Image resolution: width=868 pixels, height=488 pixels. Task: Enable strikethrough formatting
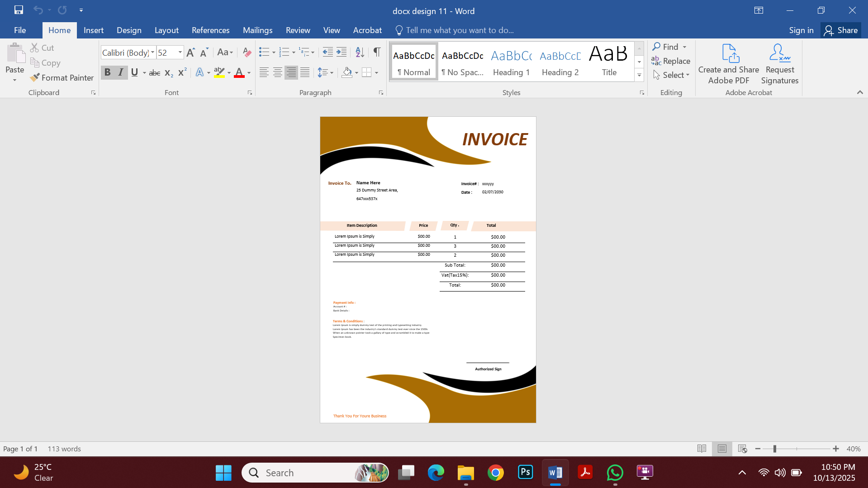(x=154, y=72)
